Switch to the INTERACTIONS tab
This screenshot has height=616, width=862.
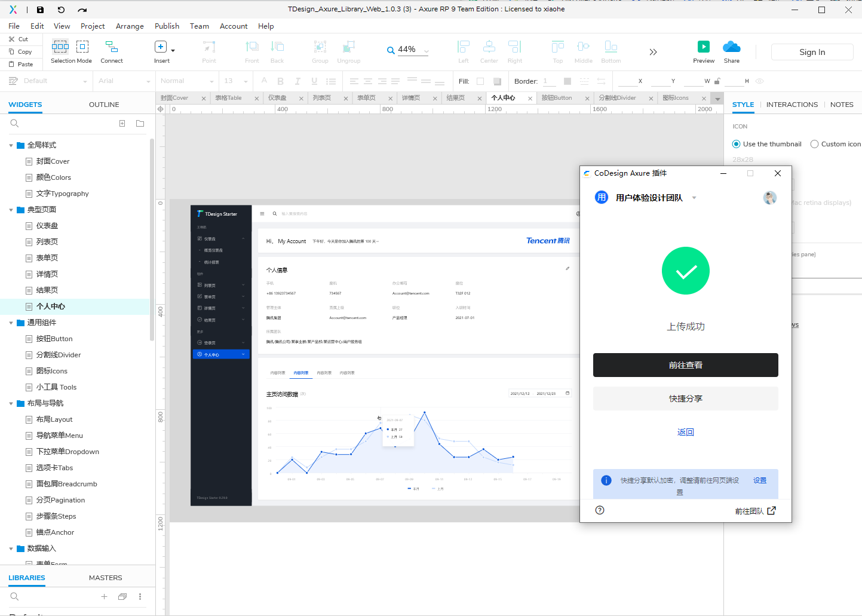coord(792,105)
